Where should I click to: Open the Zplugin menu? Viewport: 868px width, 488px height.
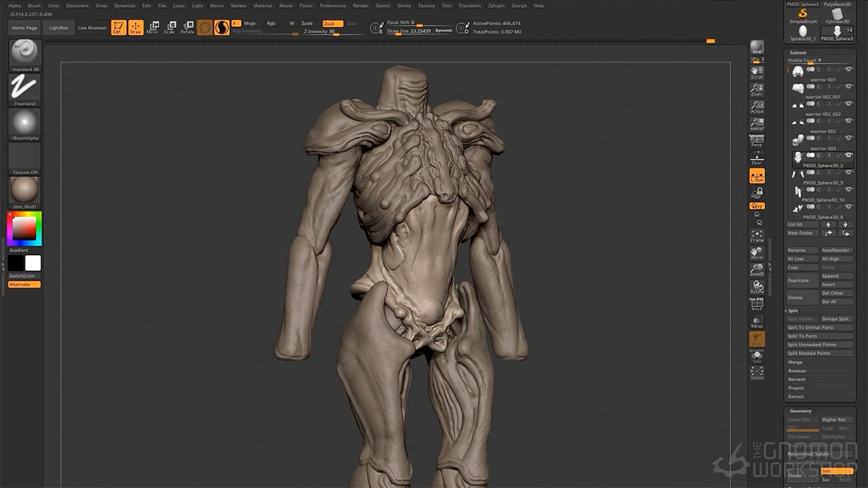point(496,5)
